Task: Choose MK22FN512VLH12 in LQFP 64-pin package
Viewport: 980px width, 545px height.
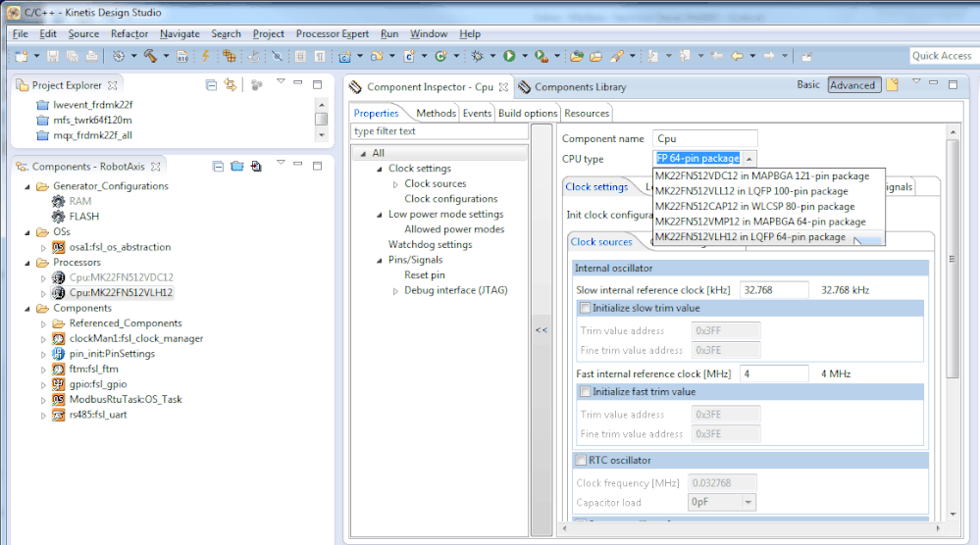Action: tap(768, 237)
